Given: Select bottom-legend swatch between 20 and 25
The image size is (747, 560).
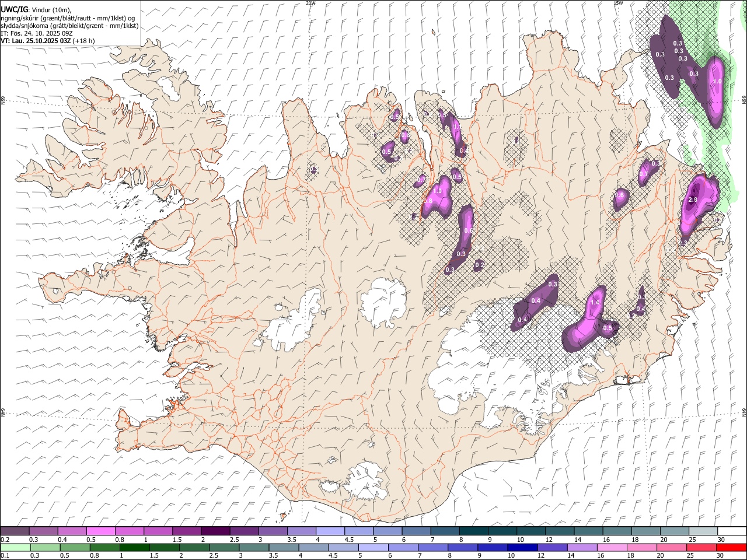Looking at the screenshot, I should pyautogui.click(x=673, y=547).
